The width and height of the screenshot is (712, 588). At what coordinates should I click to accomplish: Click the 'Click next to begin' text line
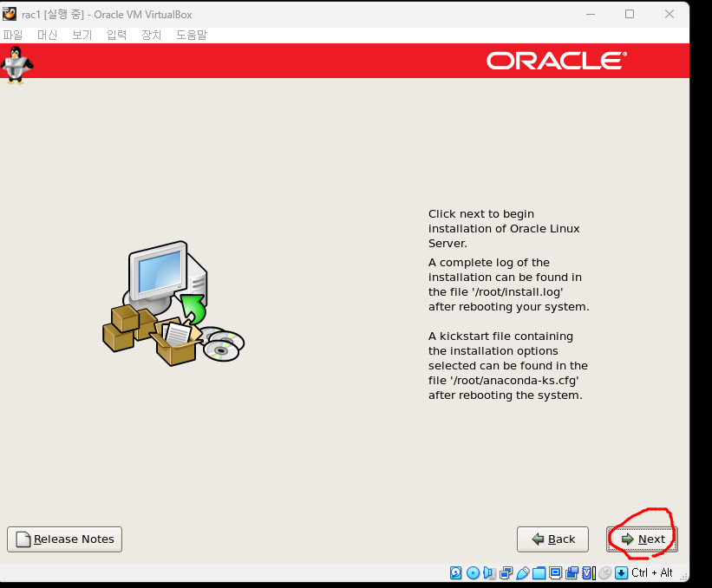coord(481,214)
